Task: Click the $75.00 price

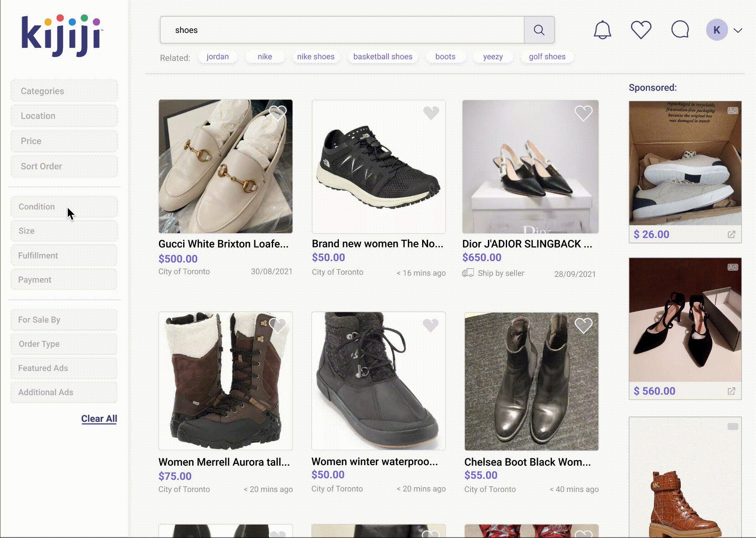Action: [175, 476]
